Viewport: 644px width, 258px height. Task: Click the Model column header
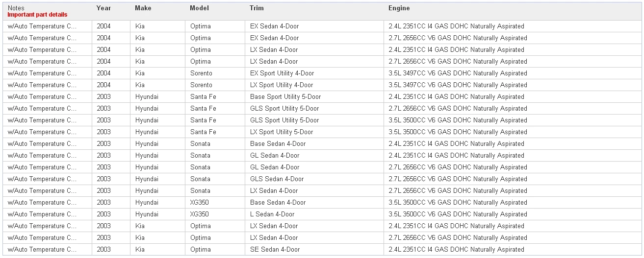[199, 8]
